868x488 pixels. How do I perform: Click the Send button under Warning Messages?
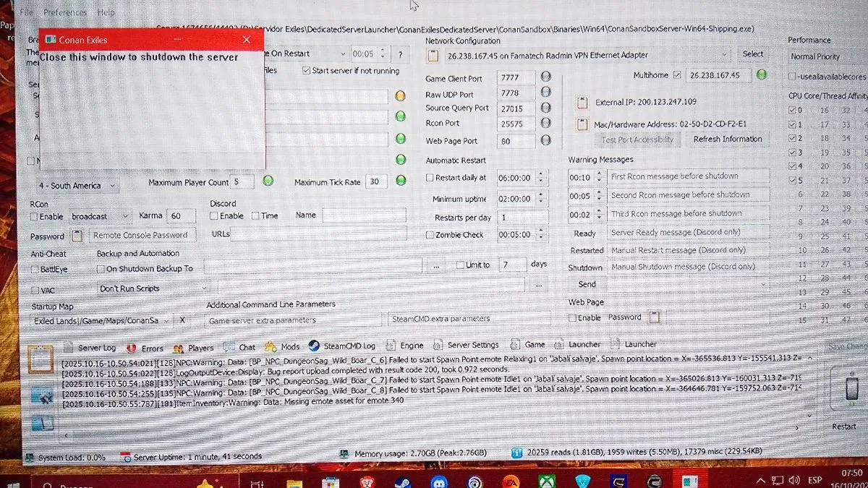[587, 285]
